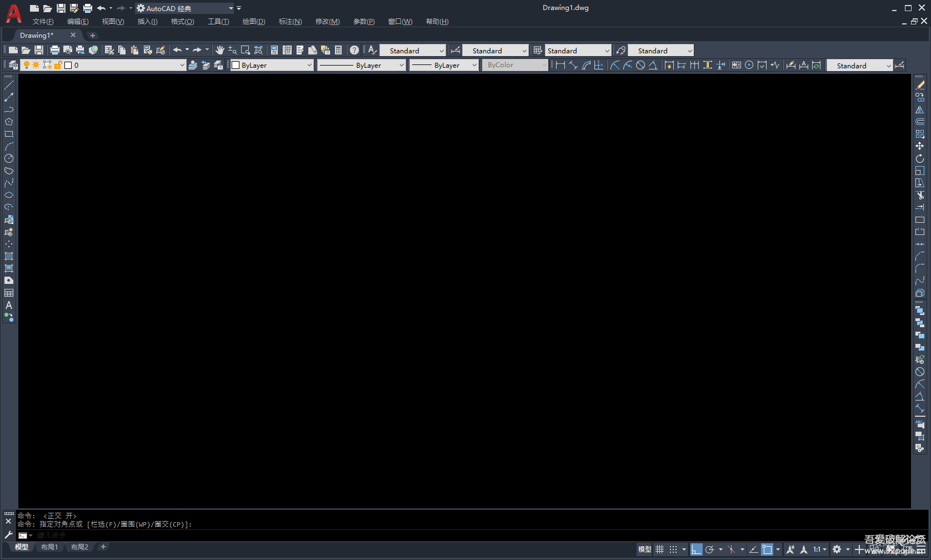Viewport: 931px width, 560px height.
Task: Select the Angular dimension tool
Action: coord(653,65)
